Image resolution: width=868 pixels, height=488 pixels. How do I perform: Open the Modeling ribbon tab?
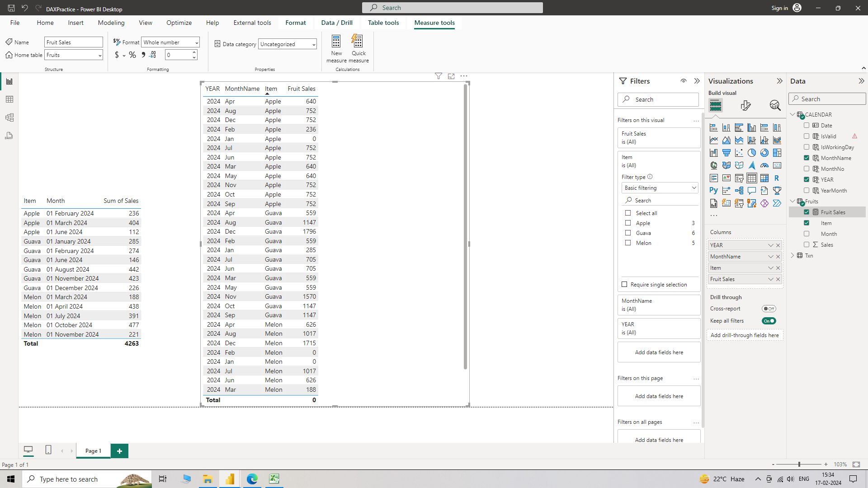(x=111, y=23)
